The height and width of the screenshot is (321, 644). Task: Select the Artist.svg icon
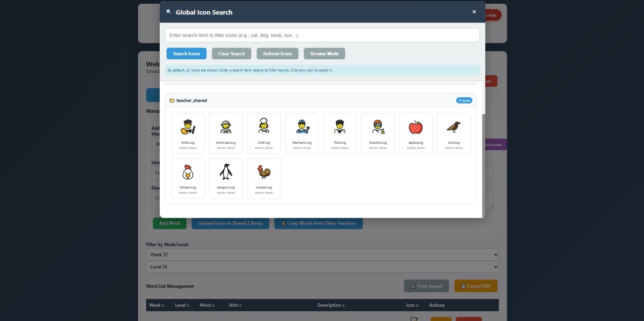coord(188,133)
